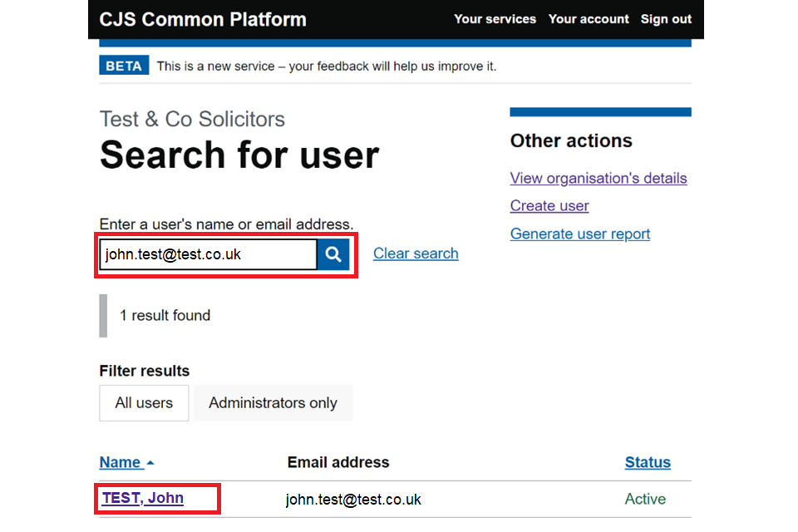Click the Test & Co Solicitors heading
The image size is (798, 532).
[192, 119]
